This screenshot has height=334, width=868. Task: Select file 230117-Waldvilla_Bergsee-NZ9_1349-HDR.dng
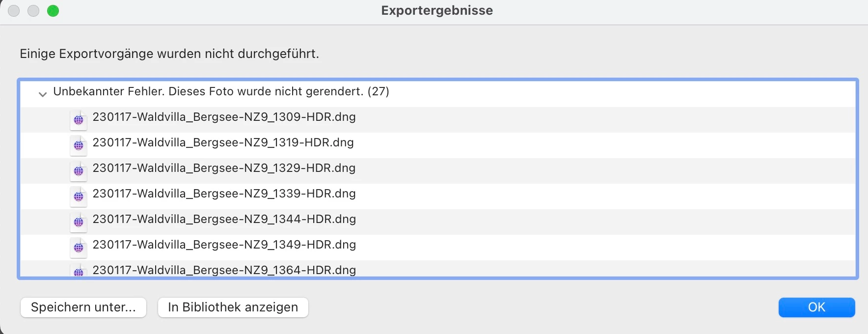437,247
